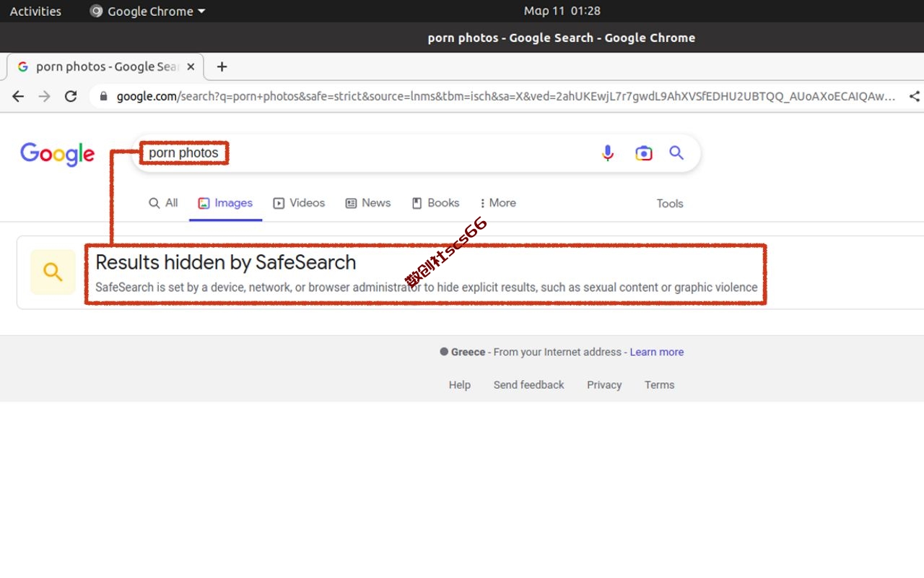Follow the Learn more link
This screenshot has width=924, height=578.
657,352
